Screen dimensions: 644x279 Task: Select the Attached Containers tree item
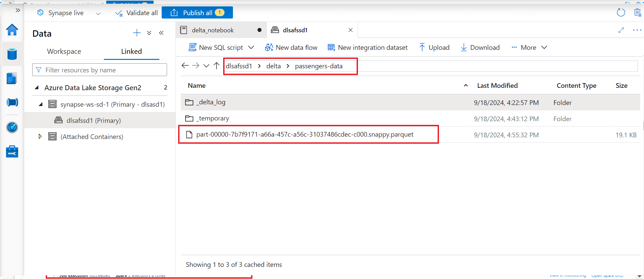point(92,137)
